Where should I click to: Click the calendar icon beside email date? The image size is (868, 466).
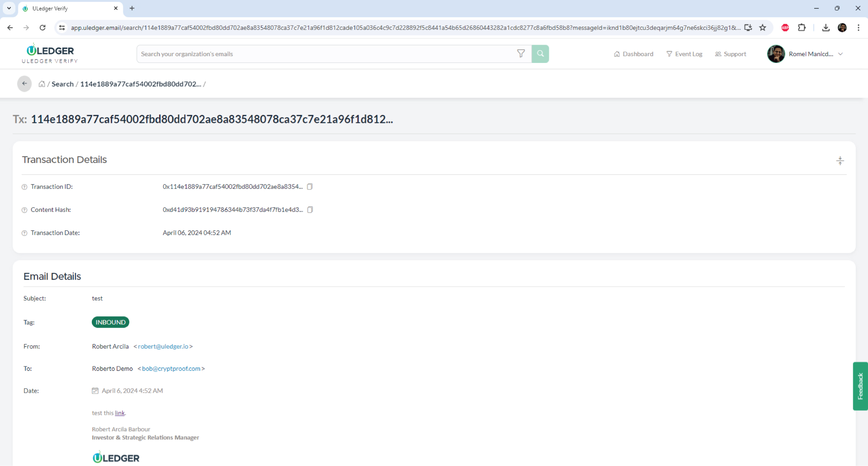95,390
